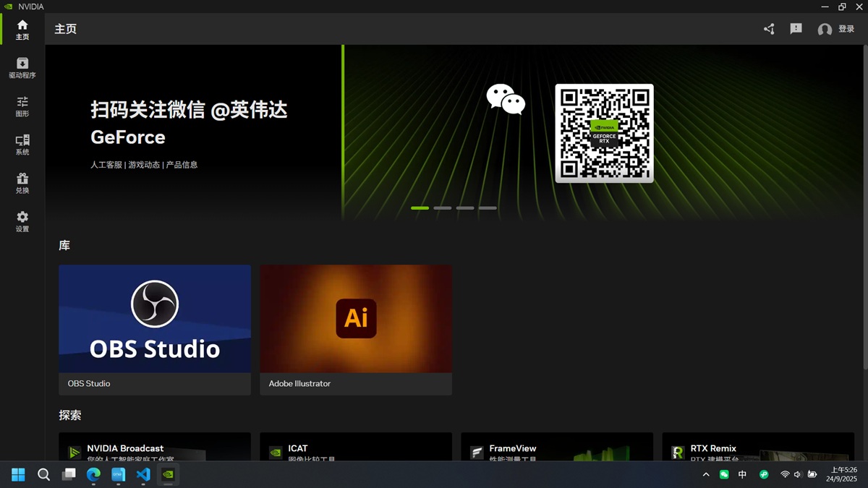Open the ICAT explore card
868x488 pixels.
pyautogui.click(x=356, y=448)
